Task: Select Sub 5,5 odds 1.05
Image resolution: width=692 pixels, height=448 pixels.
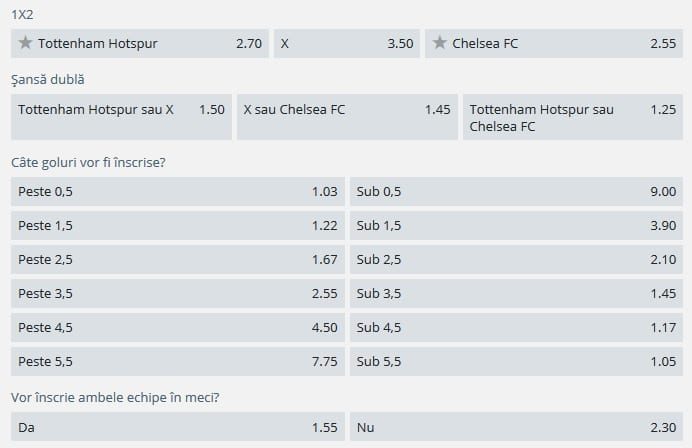Action: [x=516, y=361]
